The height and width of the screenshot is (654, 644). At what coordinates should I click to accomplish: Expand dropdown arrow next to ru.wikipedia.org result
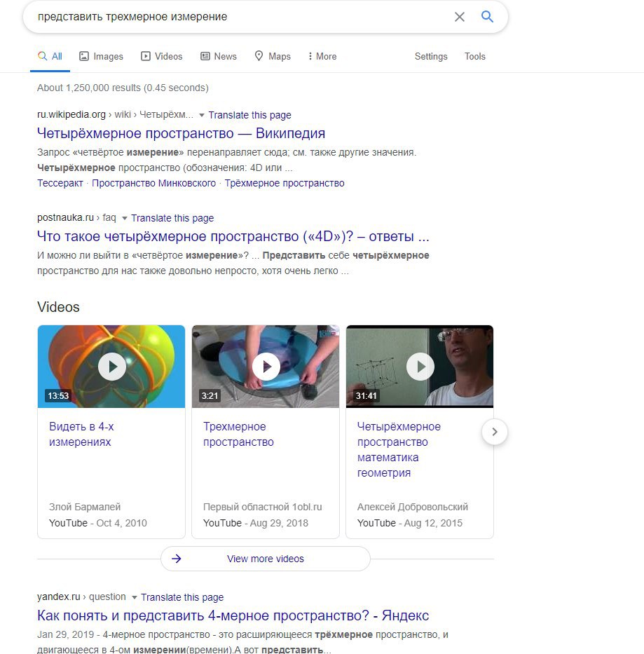(201, 115)
